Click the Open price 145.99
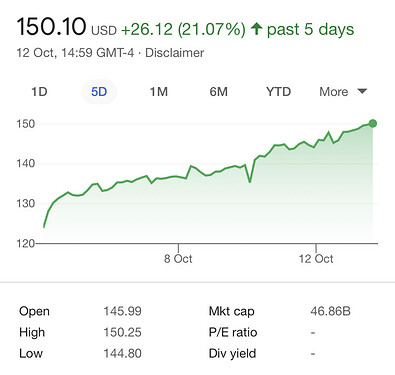This screenshot has width=395, height=375. coord(122,311)
